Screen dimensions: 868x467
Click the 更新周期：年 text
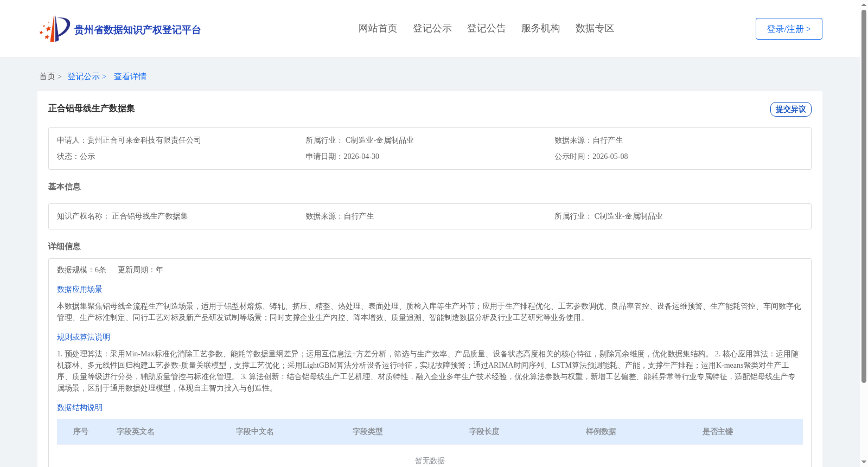coord(141,270)
